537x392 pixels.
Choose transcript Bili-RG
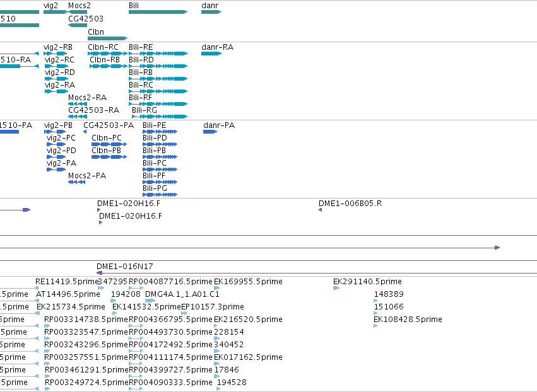click(x=145, y=110)
